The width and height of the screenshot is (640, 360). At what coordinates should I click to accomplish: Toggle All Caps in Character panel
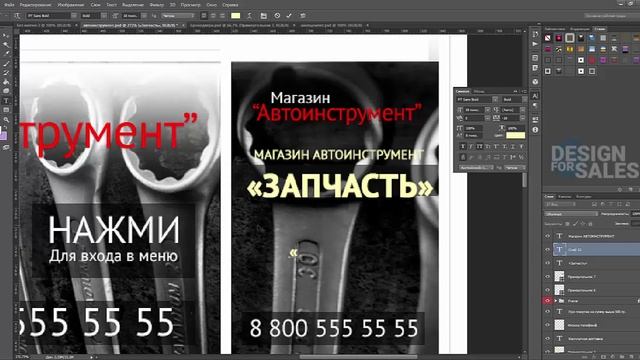[x=480, y=146]
